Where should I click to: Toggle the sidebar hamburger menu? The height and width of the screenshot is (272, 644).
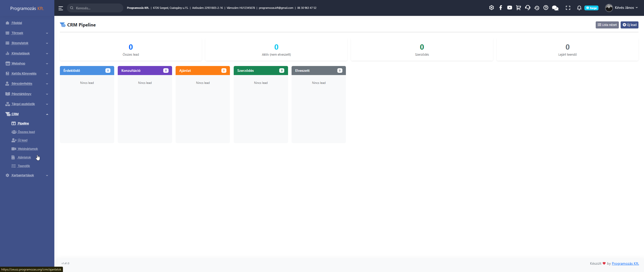coord(61,8)
